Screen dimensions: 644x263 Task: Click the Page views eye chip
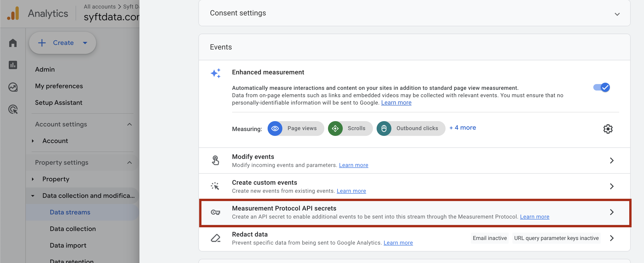click(296, 128)
